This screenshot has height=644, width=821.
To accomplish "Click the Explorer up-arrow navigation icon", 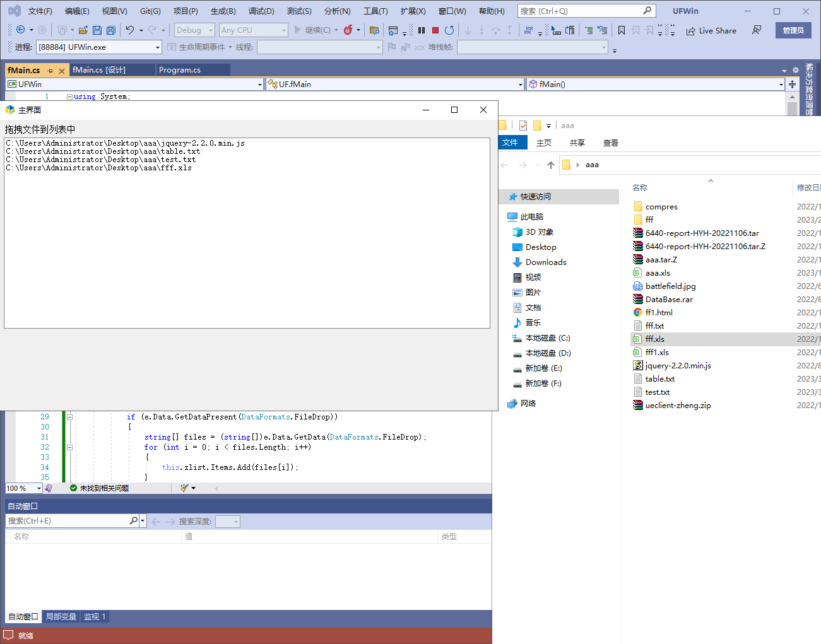I will 551,165.
